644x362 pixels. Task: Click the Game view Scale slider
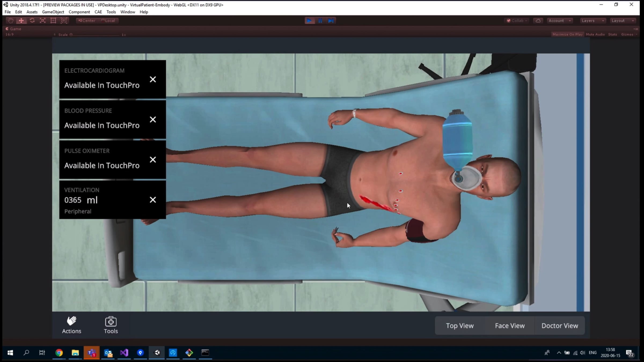tap(94, 35)
